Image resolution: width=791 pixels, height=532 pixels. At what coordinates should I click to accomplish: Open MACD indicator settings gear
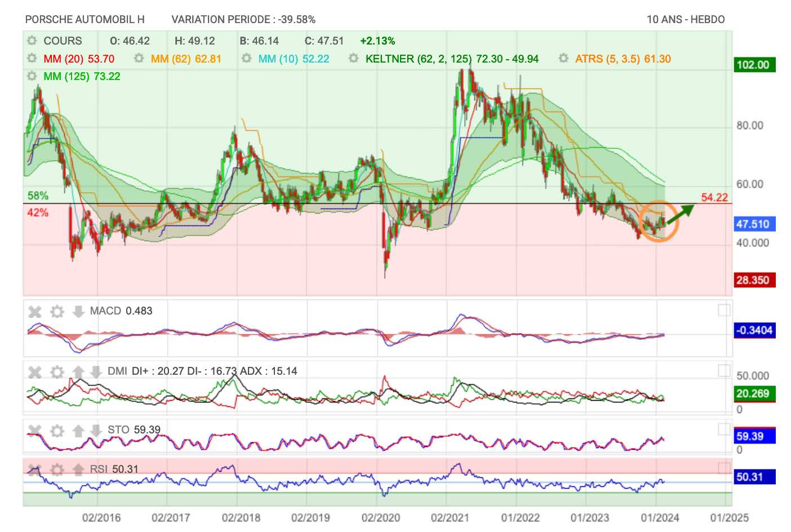[x=57, y=312]
